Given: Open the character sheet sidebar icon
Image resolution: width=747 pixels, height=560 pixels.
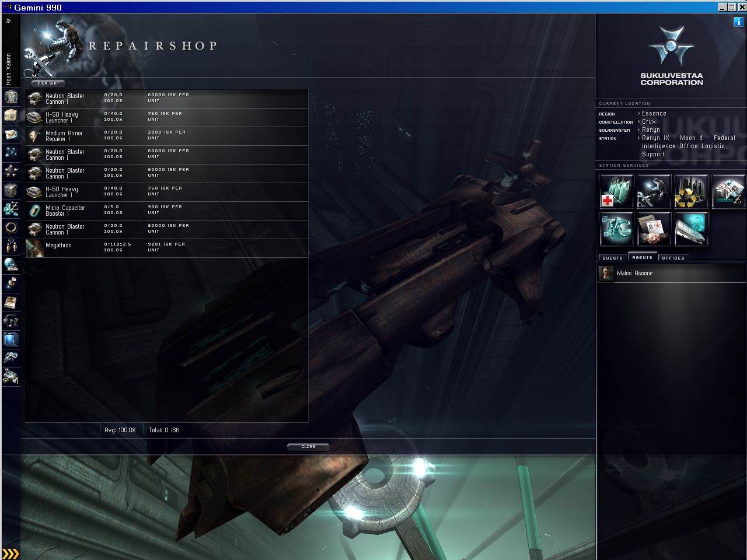Looking at the screenshot, I should click(x=11, y=96).
